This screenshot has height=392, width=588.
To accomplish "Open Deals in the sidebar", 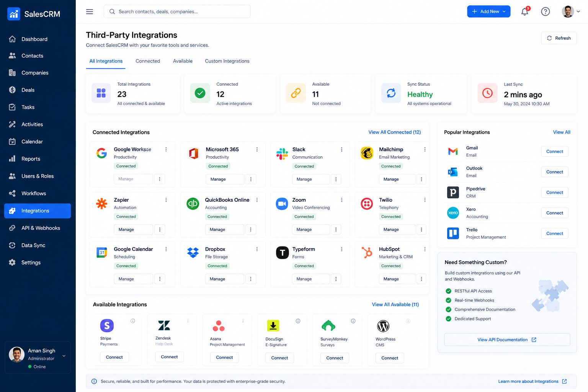I will [38, 90].
